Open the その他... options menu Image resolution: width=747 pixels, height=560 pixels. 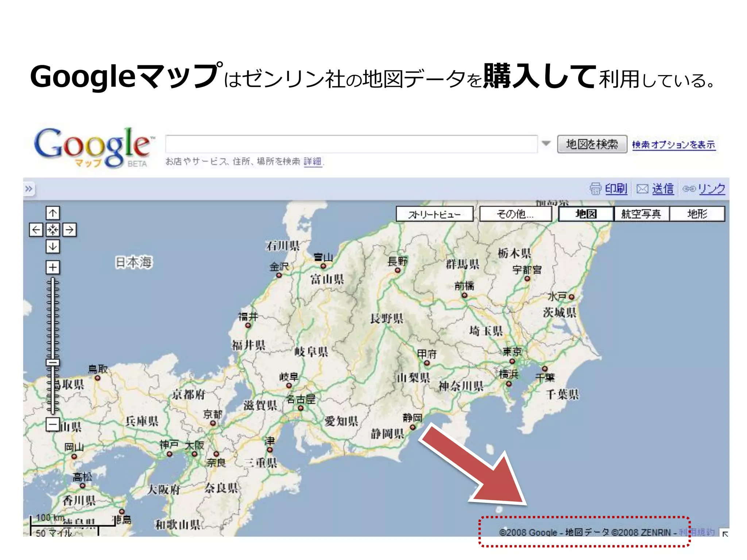(515, 214)
